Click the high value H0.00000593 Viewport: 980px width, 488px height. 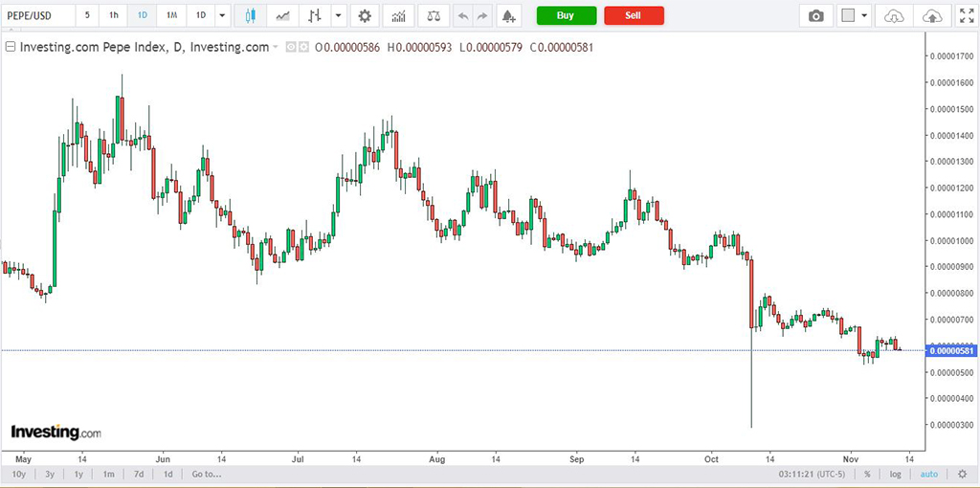pos(419,47)
